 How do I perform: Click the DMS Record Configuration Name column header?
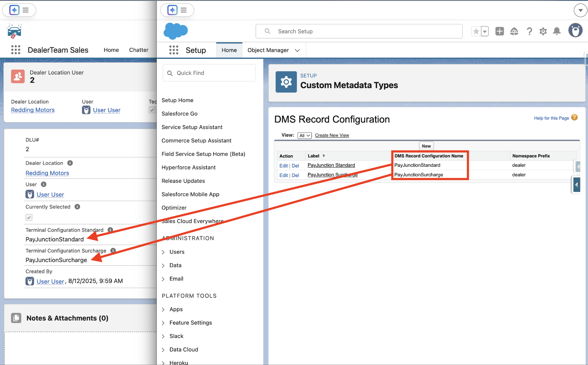429,156
